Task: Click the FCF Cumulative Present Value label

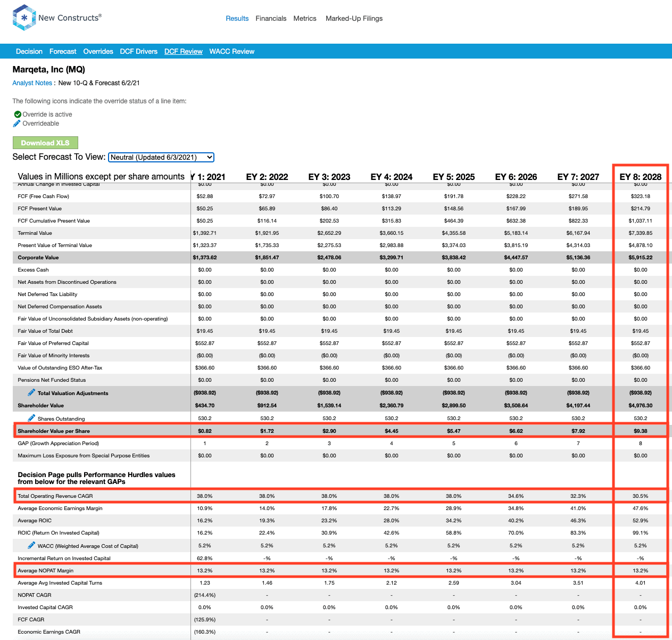Action: point(54,220)
